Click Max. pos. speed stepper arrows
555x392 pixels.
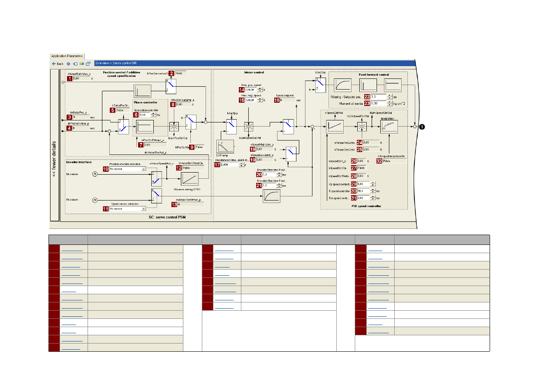[260, 90]
